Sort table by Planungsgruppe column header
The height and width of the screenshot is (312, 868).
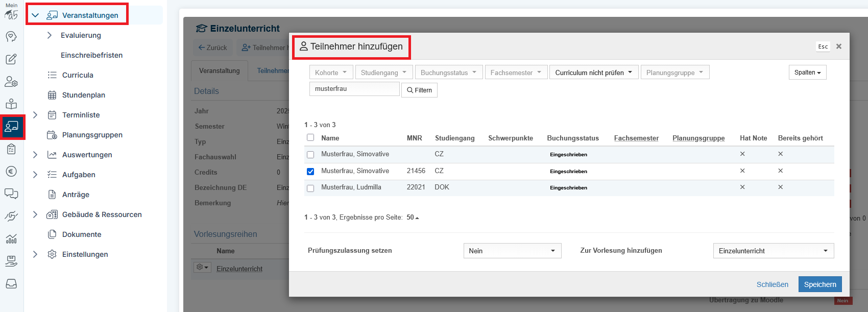(698, 138)
